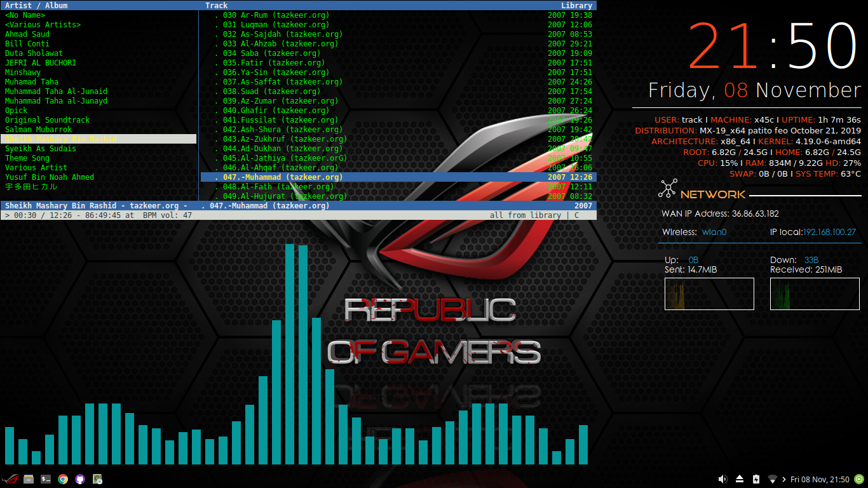The width and height of the screenshot is (868, 488).
Task: Select the Artist / Album column header
Action: [x=36, y=5]
